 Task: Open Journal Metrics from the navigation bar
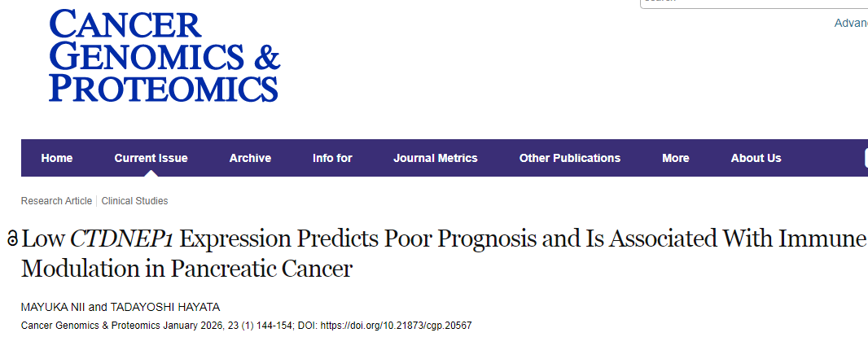(436, 158)
